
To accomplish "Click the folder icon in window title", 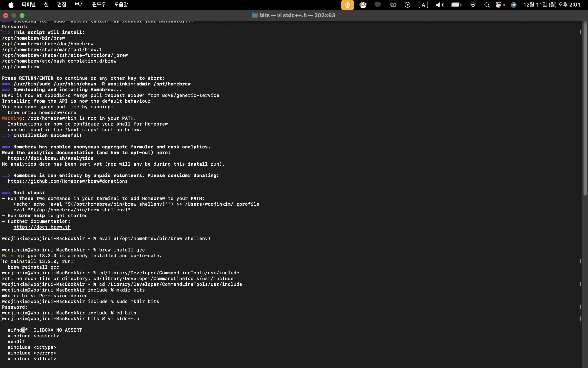I will [x=254, y=15].
